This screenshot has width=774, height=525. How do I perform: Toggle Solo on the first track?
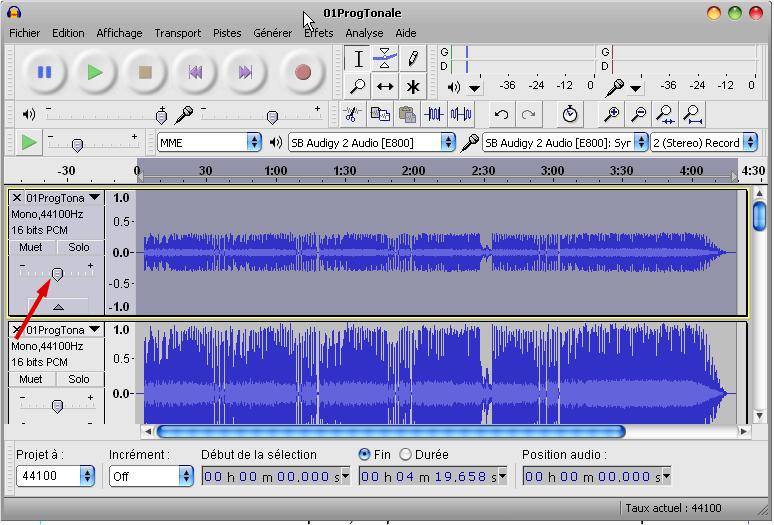point(78,247)
